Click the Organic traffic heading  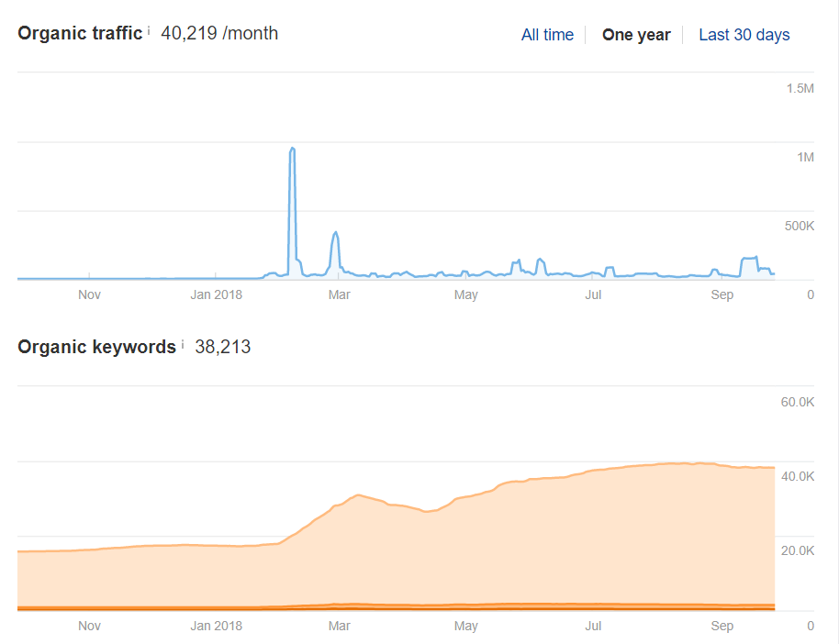click(80, 34)
